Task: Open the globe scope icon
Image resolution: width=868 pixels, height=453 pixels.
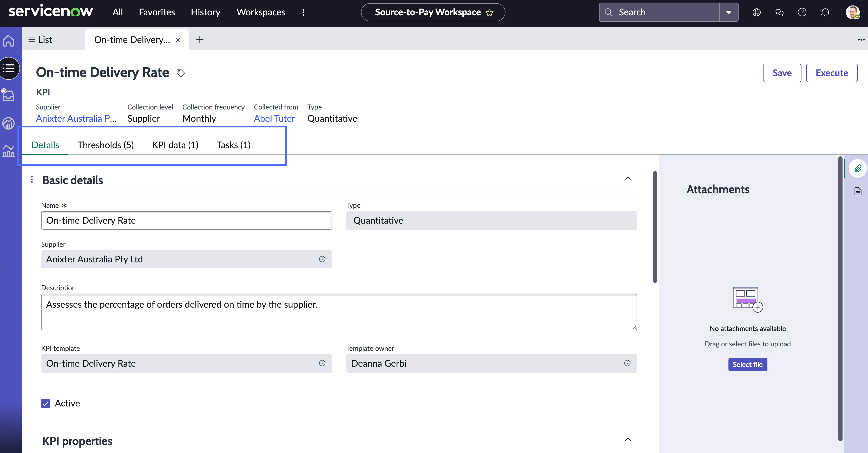Action: [x=757, y=12]
